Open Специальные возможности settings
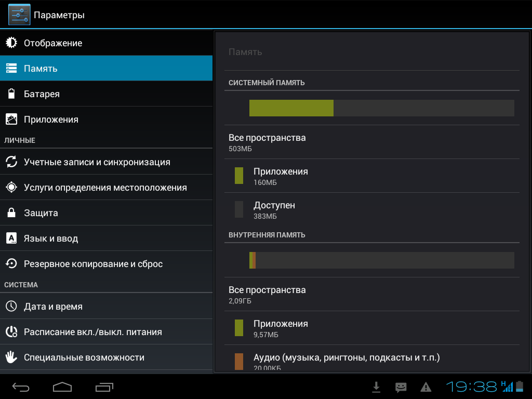 coord(106,357)
